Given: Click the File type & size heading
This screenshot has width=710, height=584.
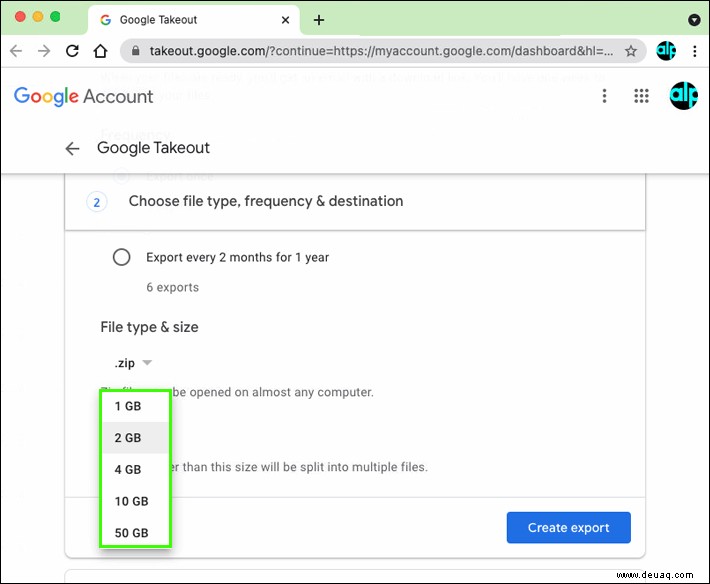Looking at the screenshot, I should click(149, 327).
